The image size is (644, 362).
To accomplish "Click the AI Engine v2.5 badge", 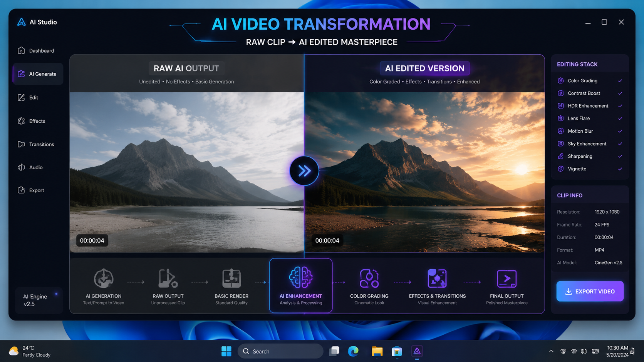I will pyautogui.click(x=39, y=300).
